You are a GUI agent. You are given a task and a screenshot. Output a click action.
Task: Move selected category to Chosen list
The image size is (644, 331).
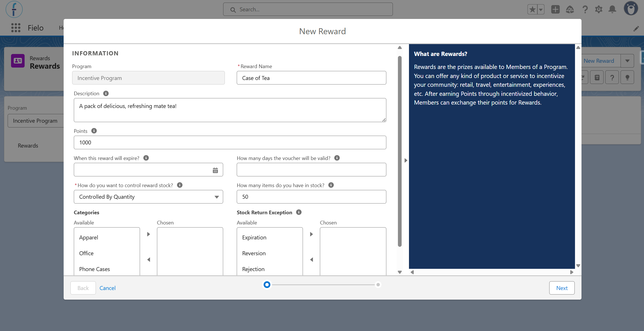[x=148, y=234]
